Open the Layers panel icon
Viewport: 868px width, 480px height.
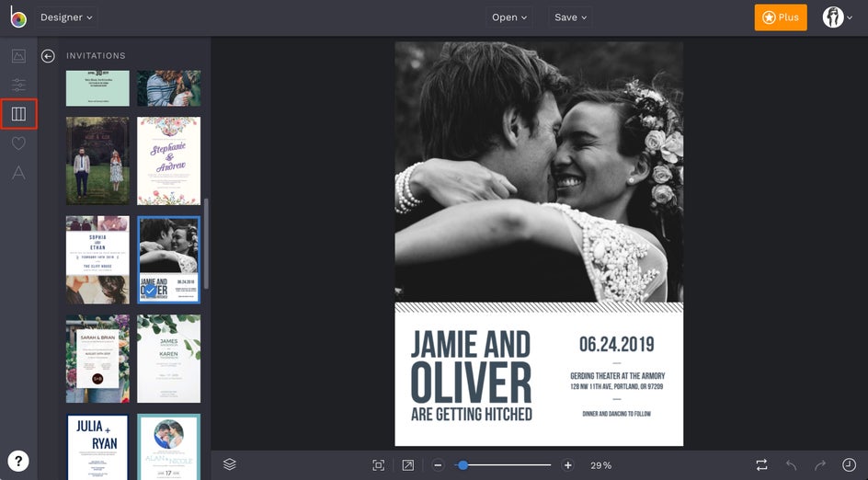[x=230, y=464]
